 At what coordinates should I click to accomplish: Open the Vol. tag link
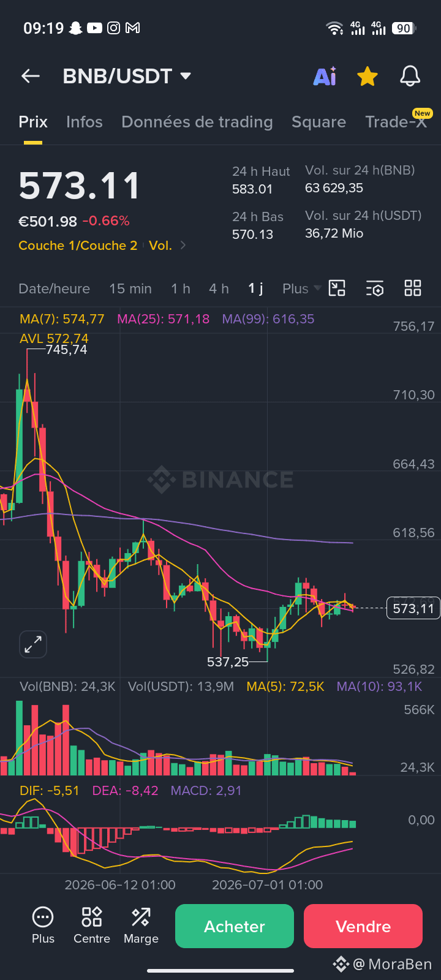click(x=160, y=246)
